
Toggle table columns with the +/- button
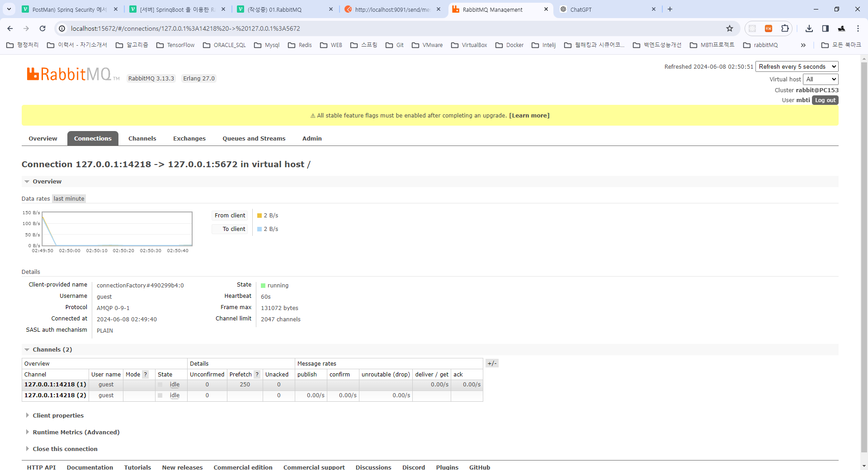pos(492,363)
